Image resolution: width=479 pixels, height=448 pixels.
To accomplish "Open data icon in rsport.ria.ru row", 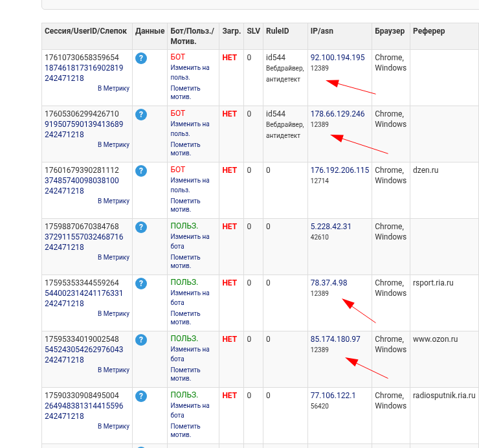I will [141, 284].
